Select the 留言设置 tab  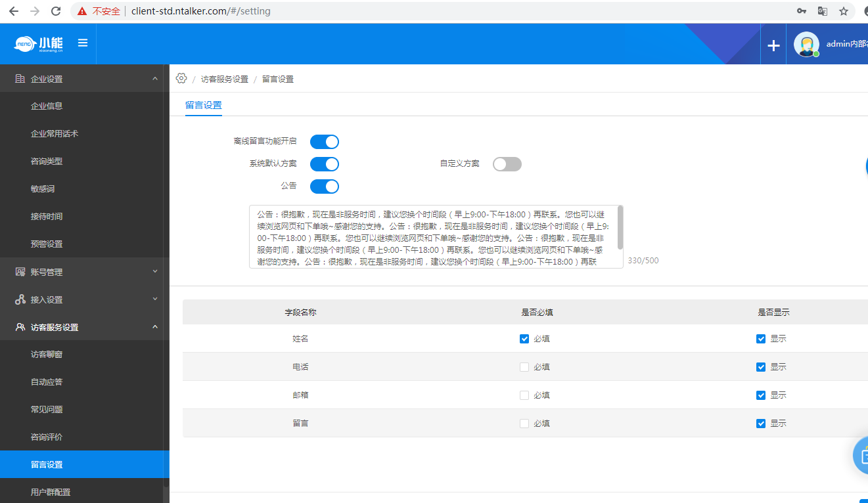click(204, 105)
